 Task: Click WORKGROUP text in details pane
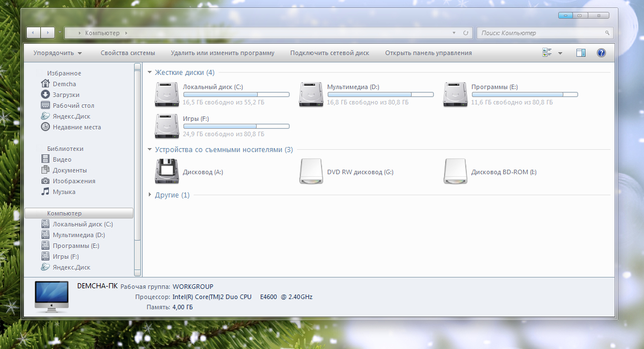click(x=193, y=287)
